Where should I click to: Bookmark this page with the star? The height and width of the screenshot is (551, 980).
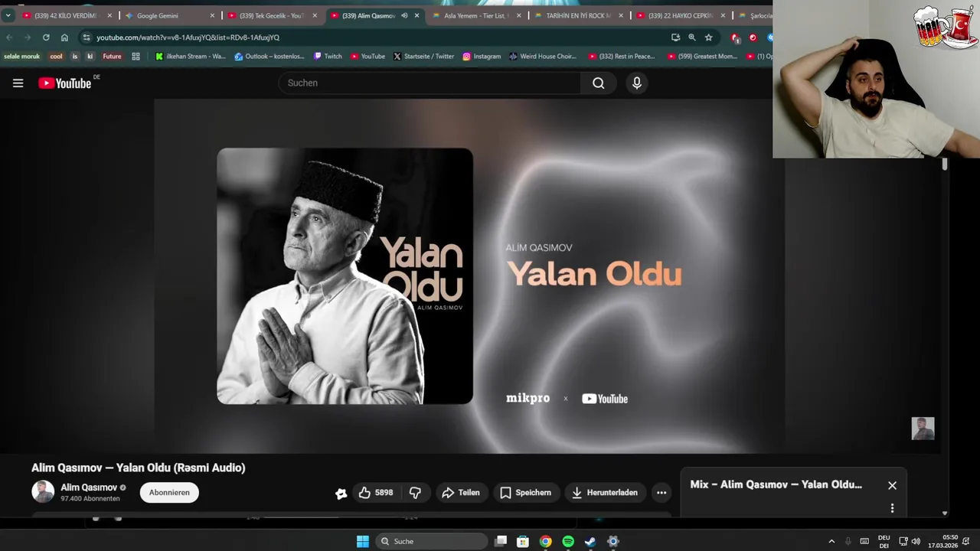[709, 37]
